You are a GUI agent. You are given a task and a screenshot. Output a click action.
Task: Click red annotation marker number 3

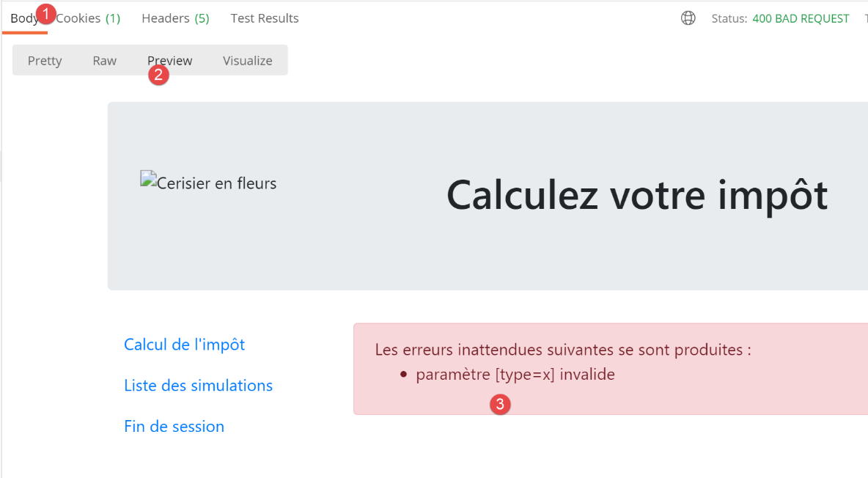[500, 403]
